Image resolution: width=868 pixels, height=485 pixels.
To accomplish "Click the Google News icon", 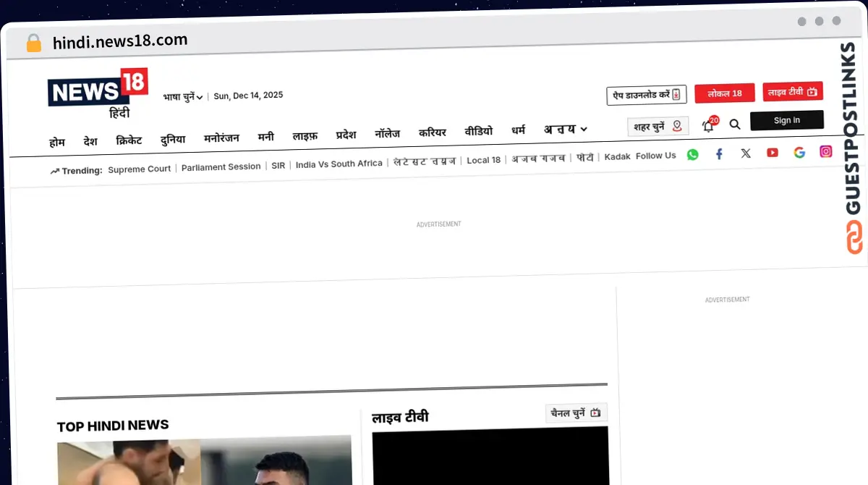I will pyautogui.click(x=799, y=153).
